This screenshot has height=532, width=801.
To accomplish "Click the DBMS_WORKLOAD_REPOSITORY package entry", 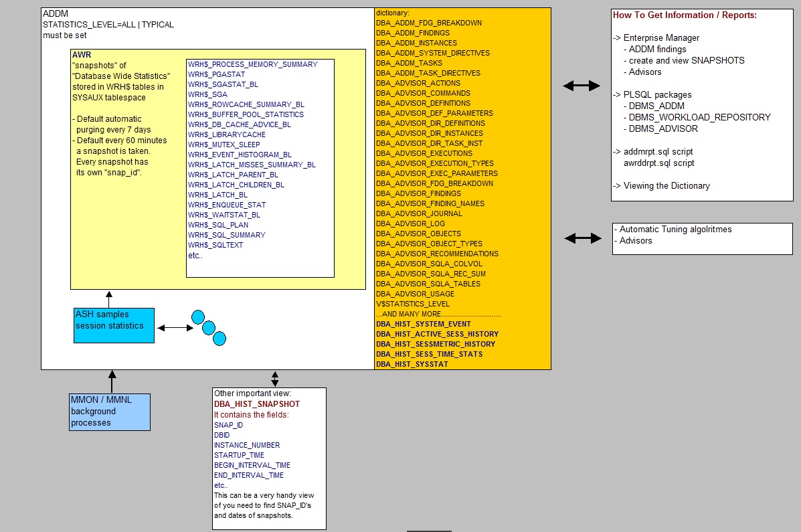I will 699,117.
